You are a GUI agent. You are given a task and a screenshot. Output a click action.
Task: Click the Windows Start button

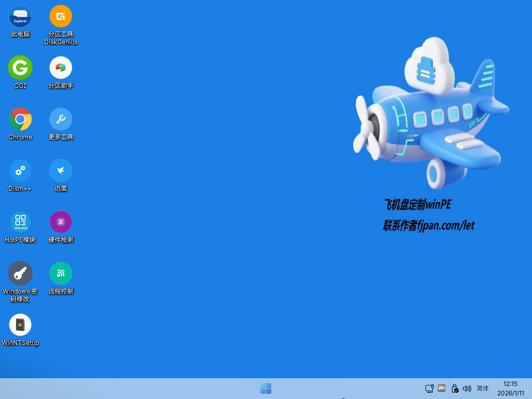click(x=265, y=389)
